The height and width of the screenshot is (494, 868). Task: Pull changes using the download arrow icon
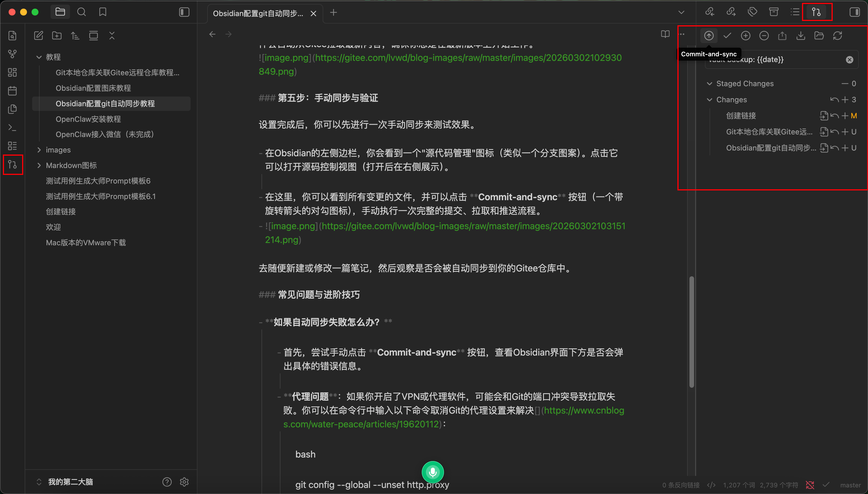(x=801, y=36)
